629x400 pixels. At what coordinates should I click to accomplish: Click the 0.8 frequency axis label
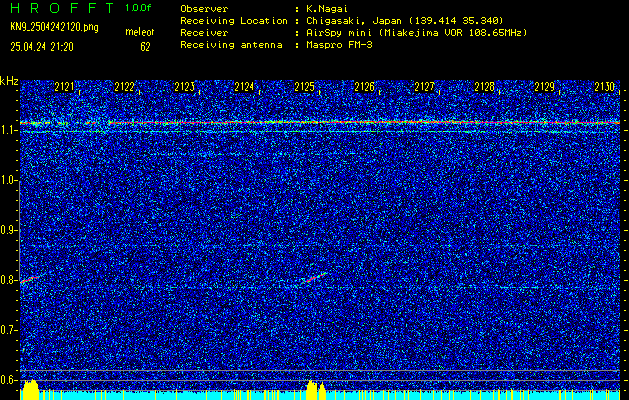coord(8,280)
